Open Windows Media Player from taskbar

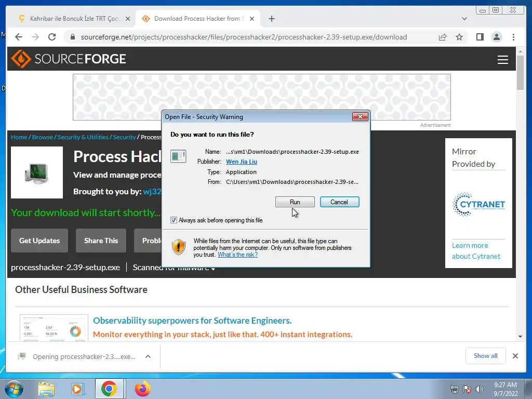[x=77, y=389]
